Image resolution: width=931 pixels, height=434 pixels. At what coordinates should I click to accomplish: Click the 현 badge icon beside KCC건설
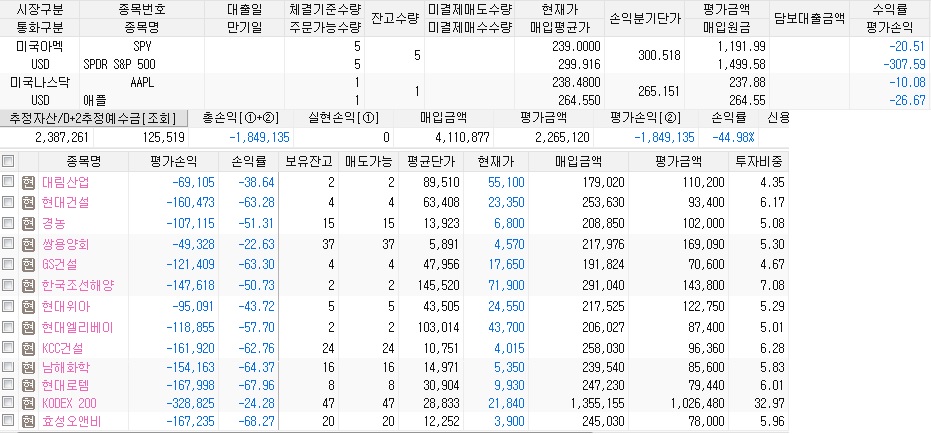pos(28,347)
